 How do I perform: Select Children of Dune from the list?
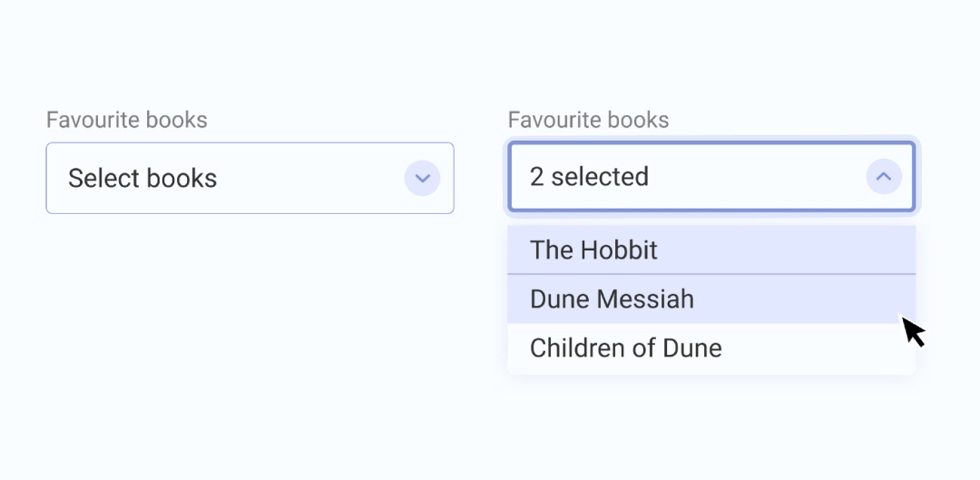(x=710, y=348)
